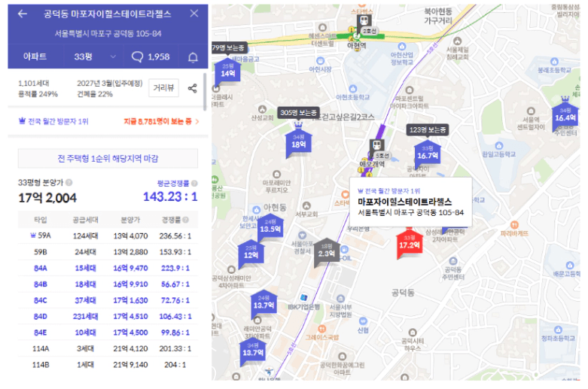Screen dimensions: 588x389
Task: Select the 84E type row
Action: tap(108, 333)
